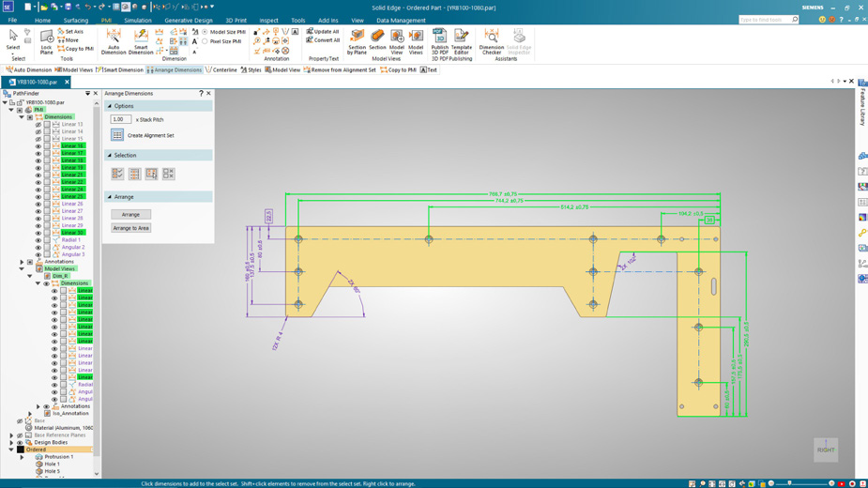
Task: Toggle visibility of Angular 2
Action: 38,247
